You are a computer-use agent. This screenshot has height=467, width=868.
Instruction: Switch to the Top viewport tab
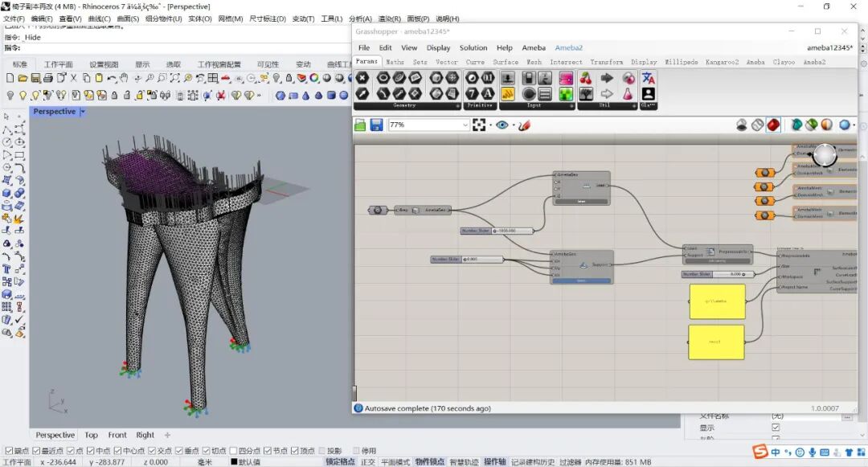tap(92, 435)
